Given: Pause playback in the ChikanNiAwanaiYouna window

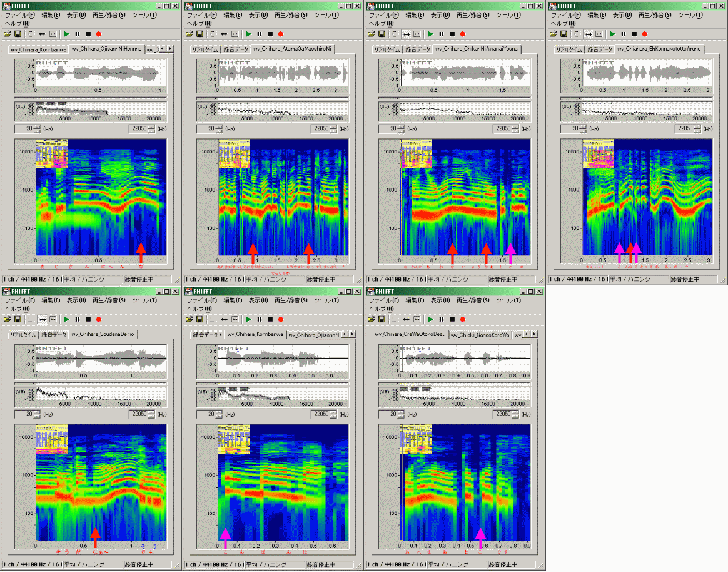Looking at the screenshot, I should point(441,34).
